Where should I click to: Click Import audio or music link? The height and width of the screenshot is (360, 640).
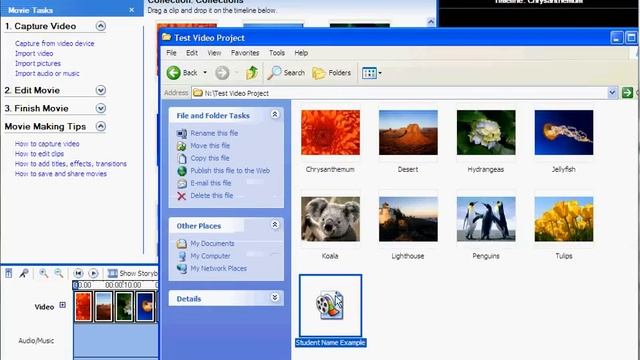pos(47,73)
